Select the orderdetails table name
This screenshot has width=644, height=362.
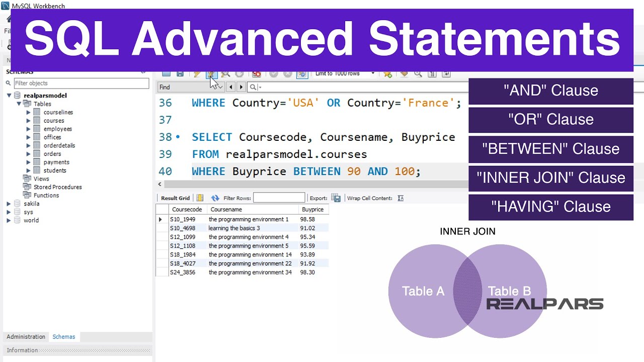[x=59, y=146]
